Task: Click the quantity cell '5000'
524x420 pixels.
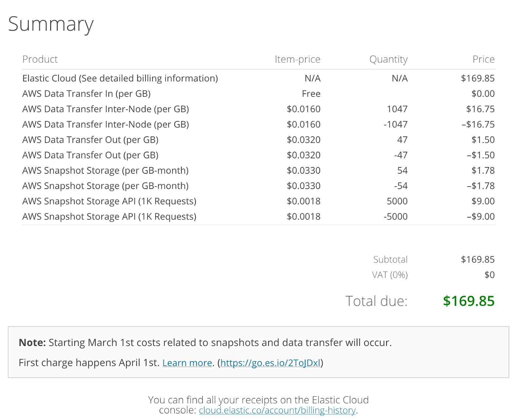Action: [x=397, y=201]
